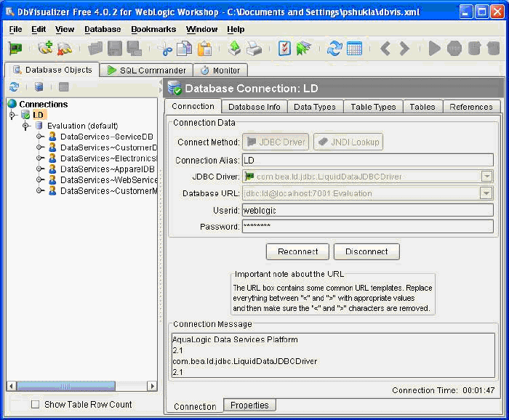Image resolution: width=509 pixels, height=420 pixels.
Task: Open the File menu
Action: tap(15, 29)
